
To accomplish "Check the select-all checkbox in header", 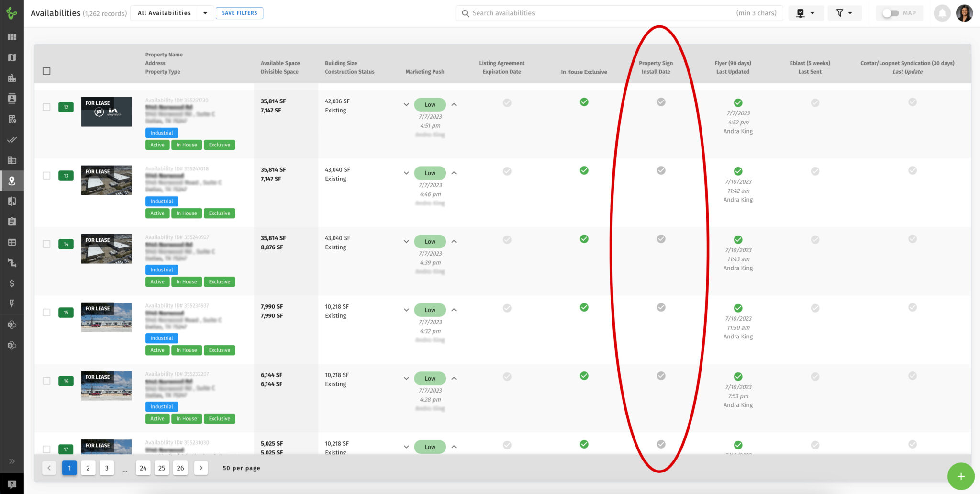I will tap(46, 71).
